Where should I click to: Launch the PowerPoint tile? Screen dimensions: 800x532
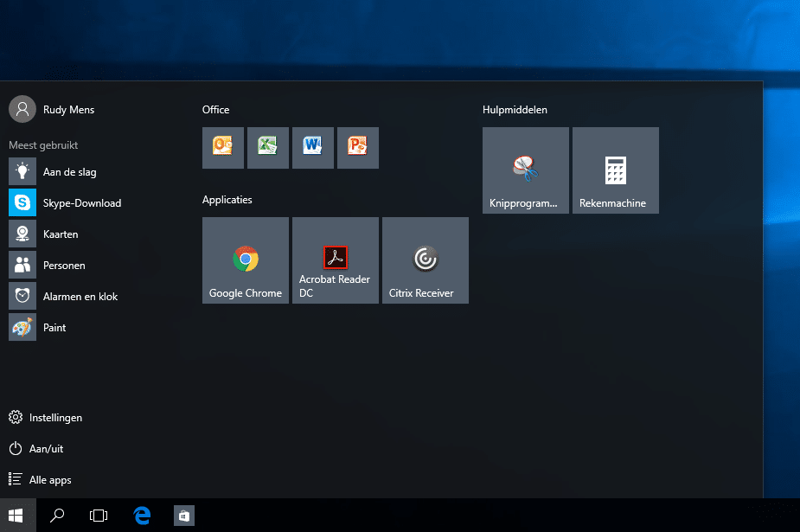[358, 148]
